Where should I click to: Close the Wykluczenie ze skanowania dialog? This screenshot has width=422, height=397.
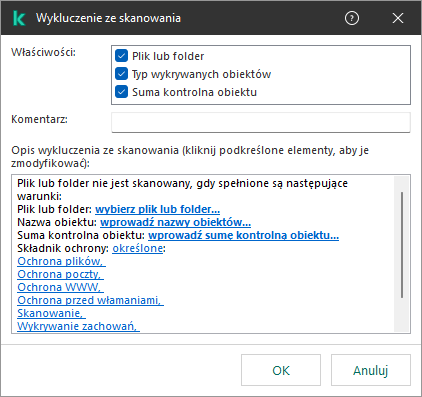[398, 18]
